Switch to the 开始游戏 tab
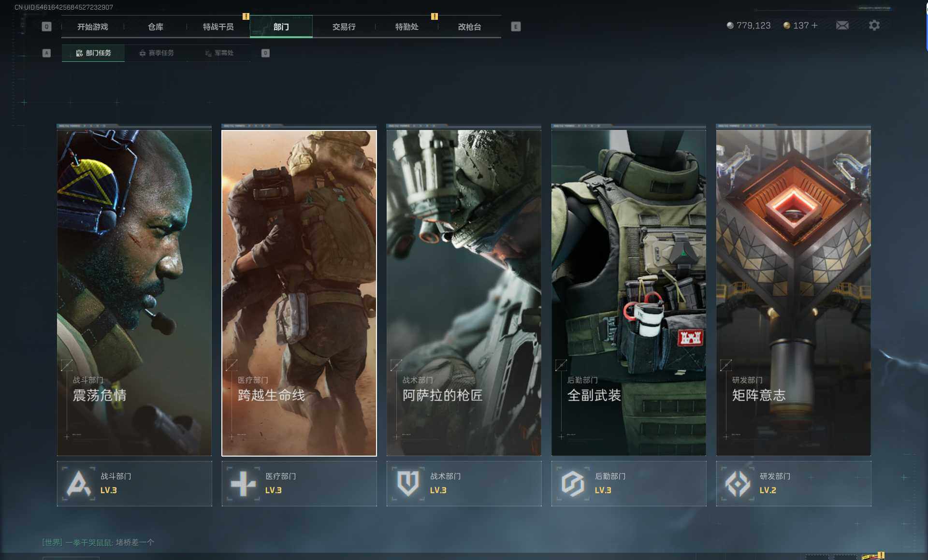The image size is (928, 560). pyautogui.click(x=93, y=27)
